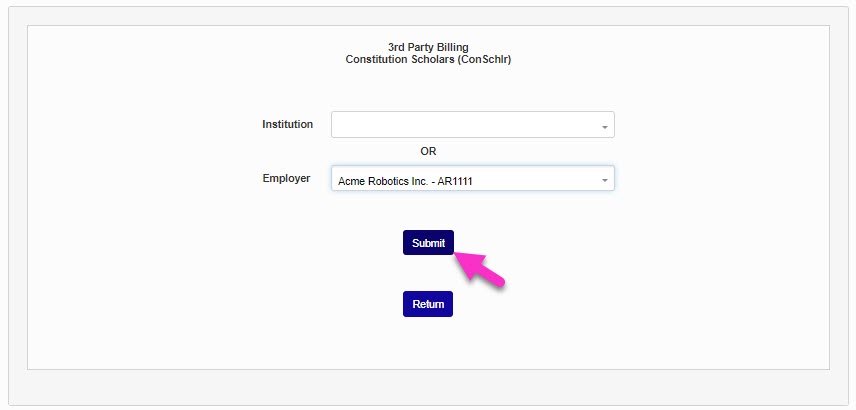Click the Employer field label
856x410 pixels.
point(286,179)
